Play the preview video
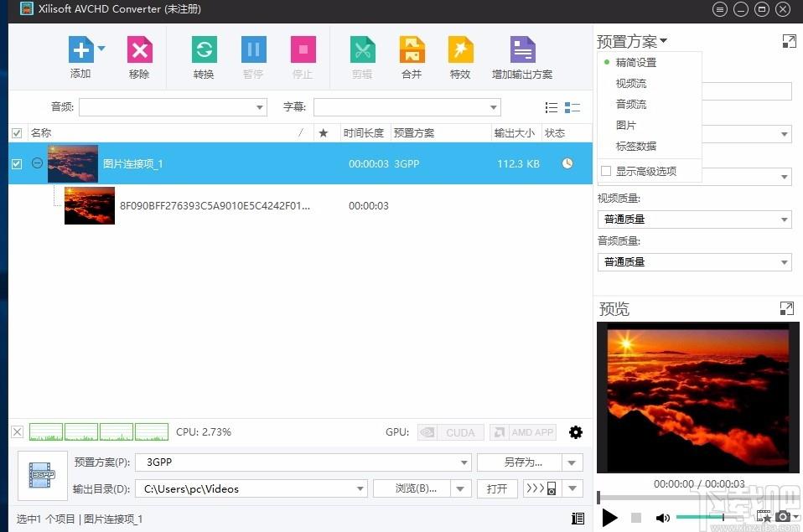This screenshot has height=532, width=803. click(609, 518)
